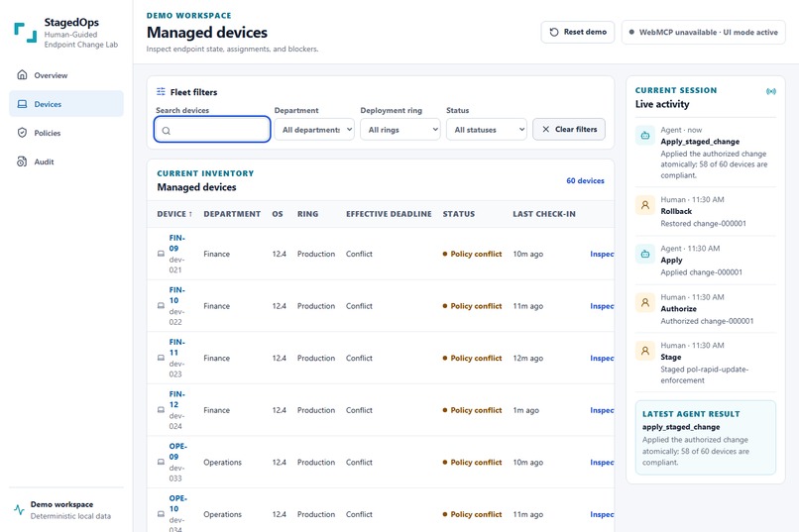Open the Devices page

tap(66, 104)
